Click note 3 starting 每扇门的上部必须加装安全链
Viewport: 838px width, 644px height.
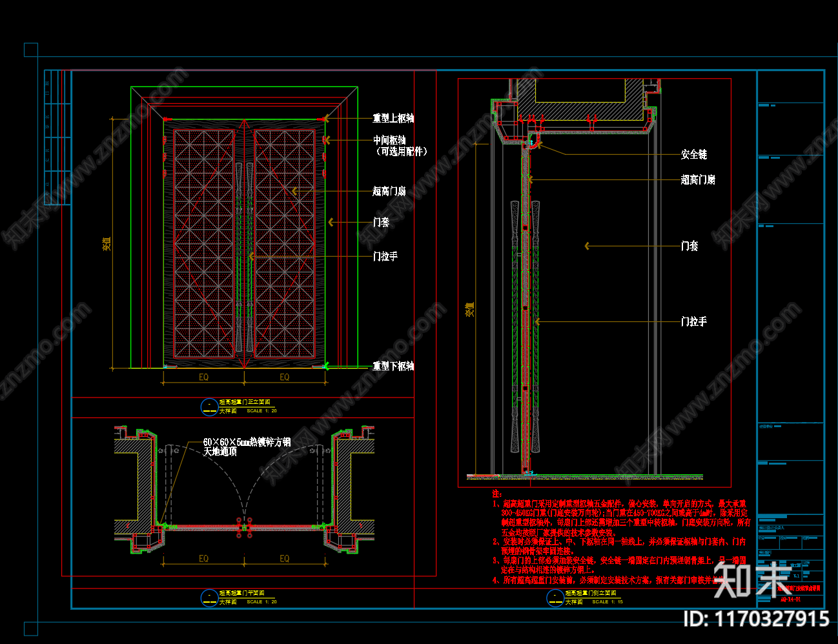(x=619, y=565)
